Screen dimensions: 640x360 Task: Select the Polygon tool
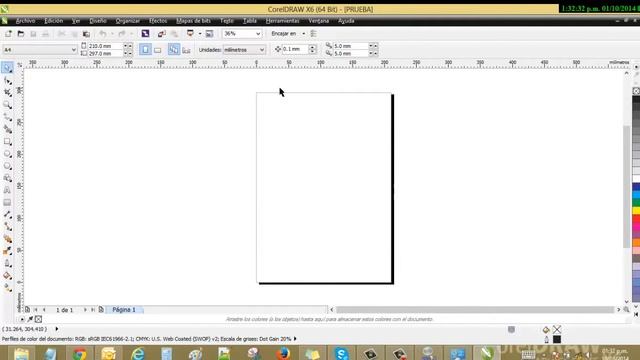[7, 167]
